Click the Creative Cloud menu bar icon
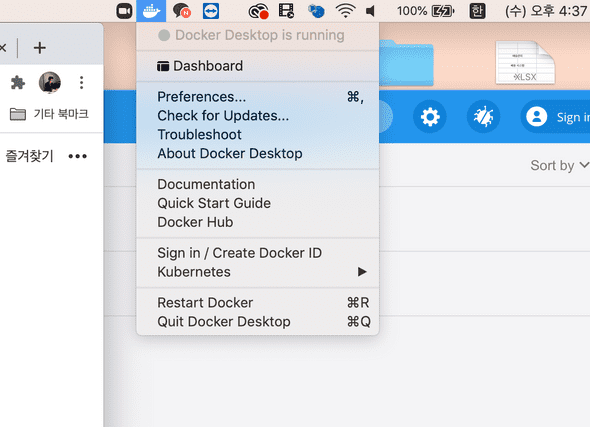This screenshot has width=590, height=427. click(x=259, y=11)
